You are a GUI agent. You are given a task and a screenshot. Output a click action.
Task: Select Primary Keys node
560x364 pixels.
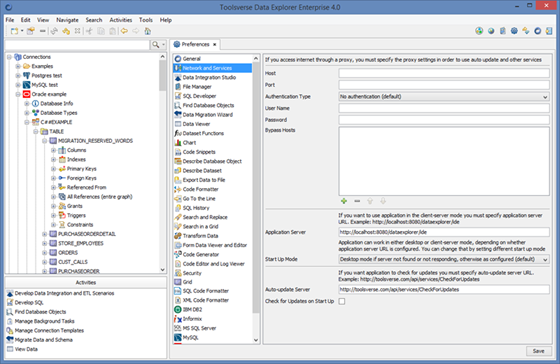(x=82, y=169)
